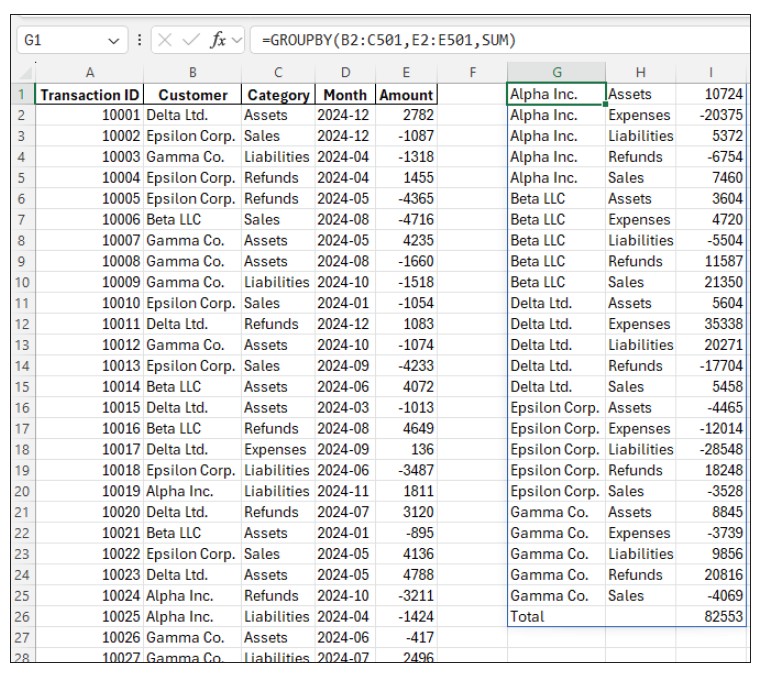Click amount cell 4072 in row 15
This screenshot has width=759, height=685.
point(406,387)
